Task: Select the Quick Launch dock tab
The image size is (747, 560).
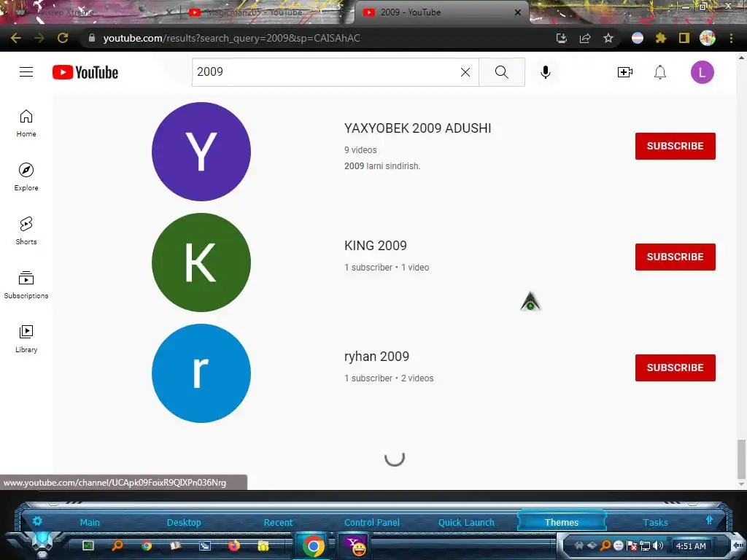Action: click(466, 522)
